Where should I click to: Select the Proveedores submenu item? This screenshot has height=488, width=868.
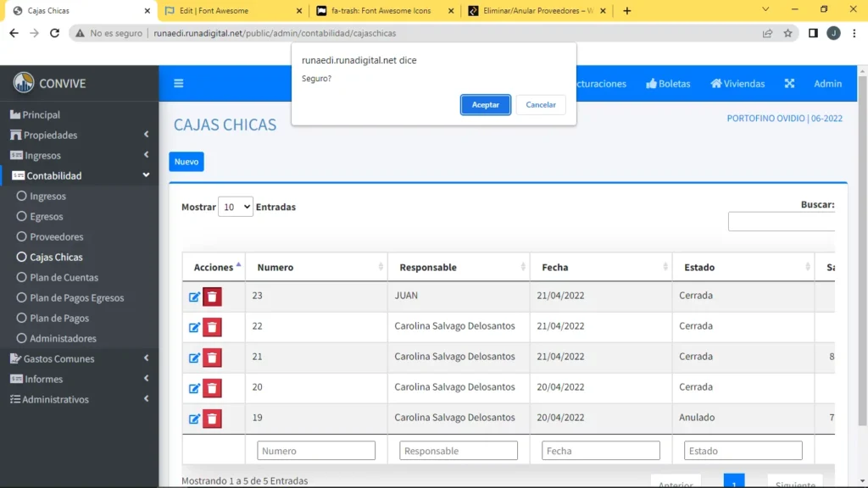(56, 237)
